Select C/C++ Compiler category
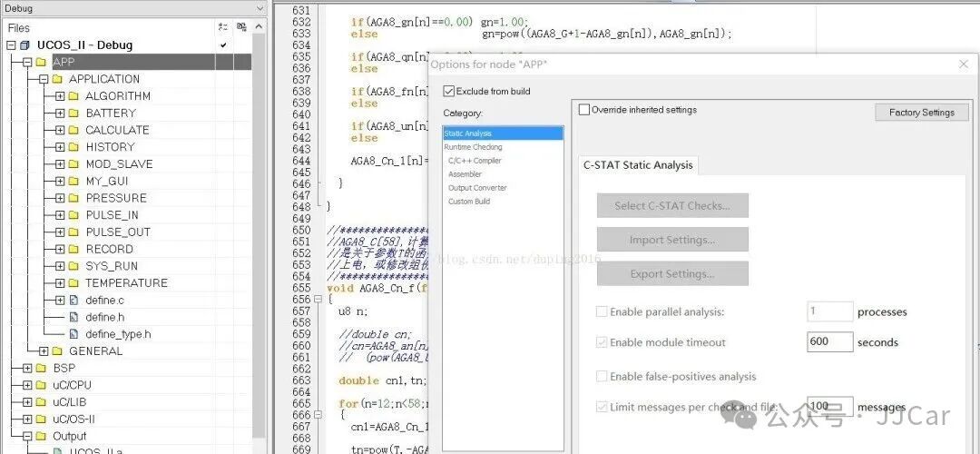 coord(475,161)
